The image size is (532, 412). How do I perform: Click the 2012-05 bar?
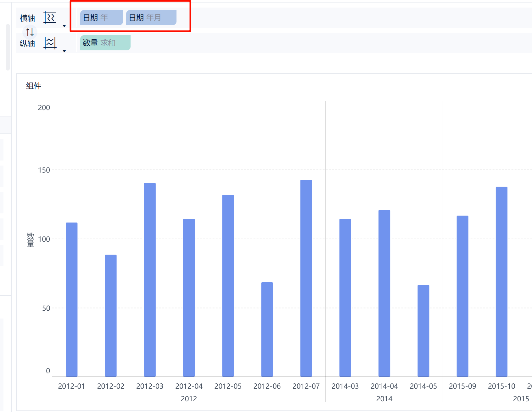(228, 286)
